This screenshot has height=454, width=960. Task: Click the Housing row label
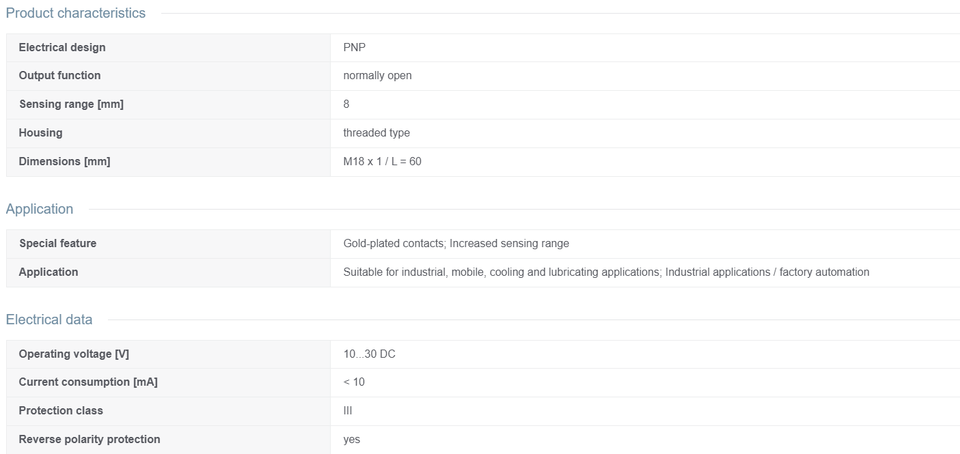pos(40,132)
